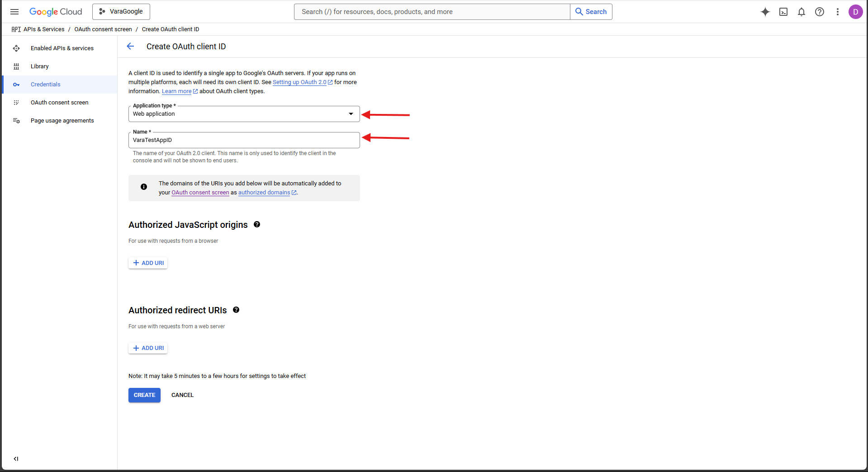Click the external-link icon after Learn more
The image size is (868, 472).
[195, 91]
